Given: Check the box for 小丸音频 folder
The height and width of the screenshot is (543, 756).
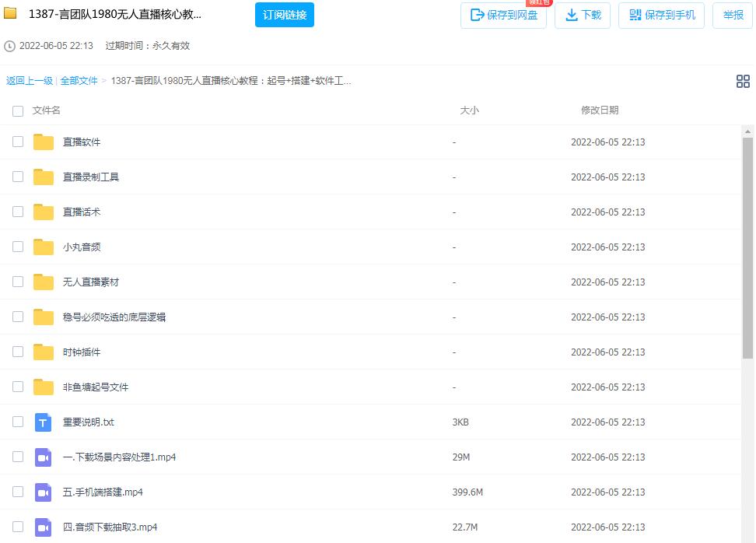Looking at the screenshot, I should [18, 247].
